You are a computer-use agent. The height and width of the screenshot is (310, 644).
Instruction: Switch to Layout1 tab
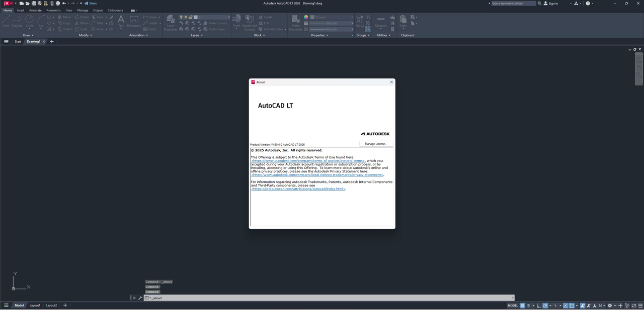35,305
